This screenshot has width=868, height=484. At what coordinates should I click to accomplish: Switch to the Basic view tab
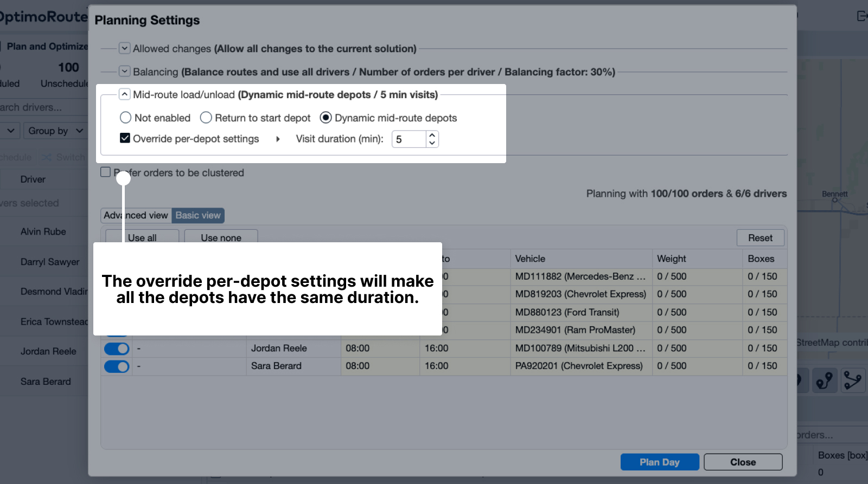pos(198,216)
